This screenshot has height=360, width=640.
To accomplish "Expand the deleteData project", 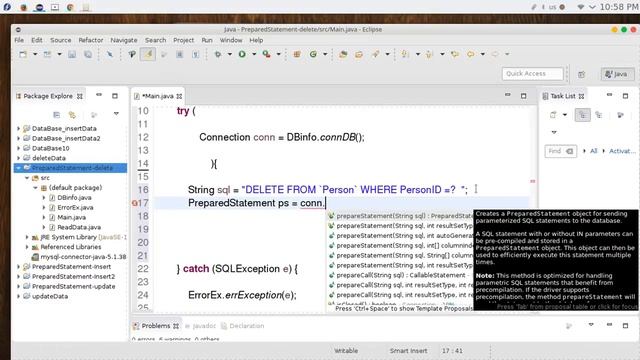I will tap(18, 158).
